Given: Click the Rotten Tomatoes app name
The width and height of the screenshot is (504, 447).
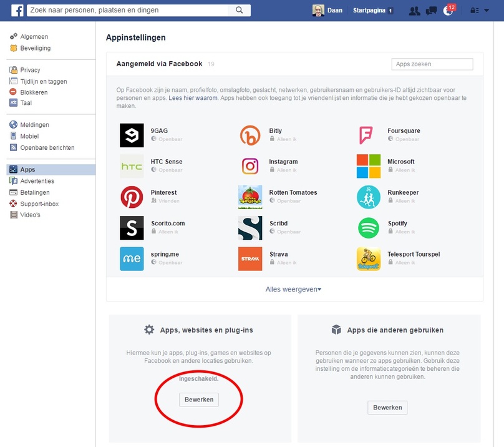Looking at the screenshot, I should tap(293, 192).
